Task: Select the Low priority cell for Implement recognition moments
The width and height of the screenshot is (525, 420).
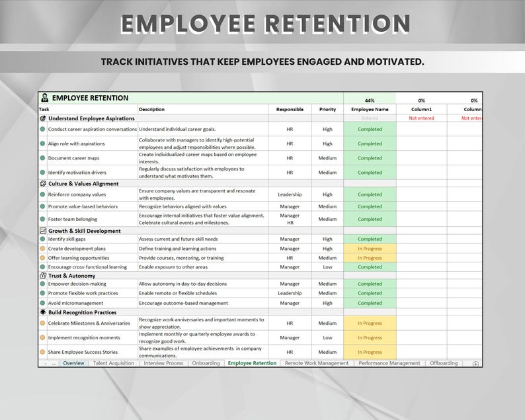Action: 327,337
